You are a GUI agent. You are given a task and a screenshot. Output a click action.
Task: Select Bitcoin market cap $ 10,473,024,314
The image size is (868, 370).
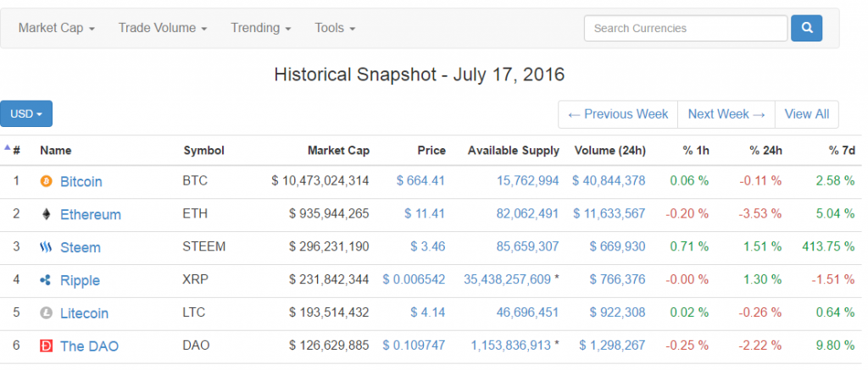320,181
